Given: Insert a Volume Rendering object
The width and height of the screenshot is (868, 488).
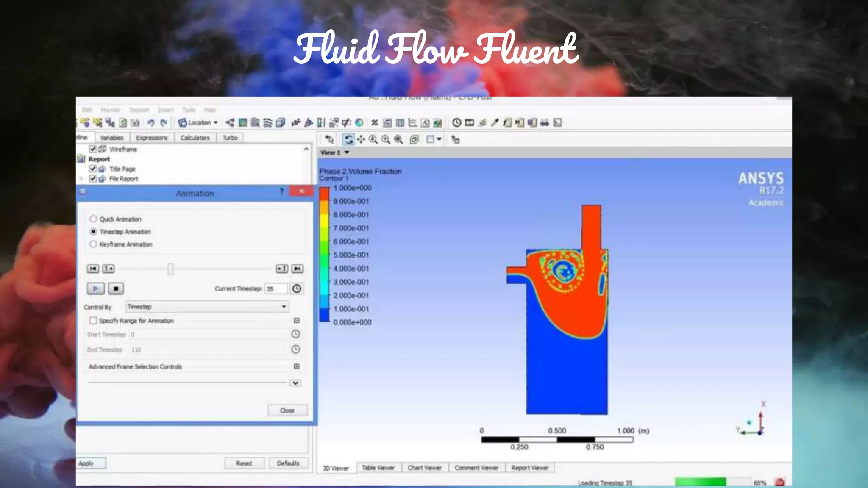Looking at the screenshot, I should pyautogui.click(x=280, y=123).
